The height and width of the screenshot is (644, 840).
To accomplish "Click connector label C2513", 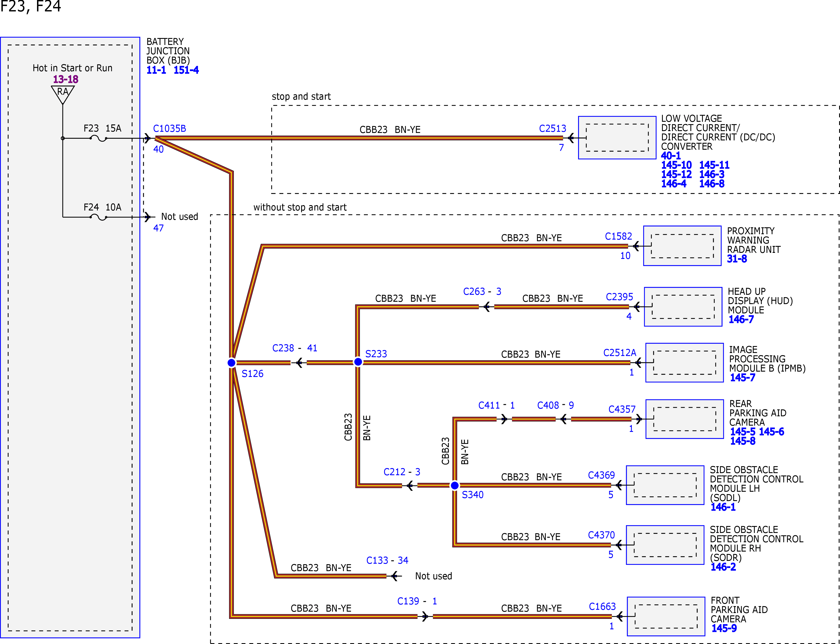I will (553, 129).
